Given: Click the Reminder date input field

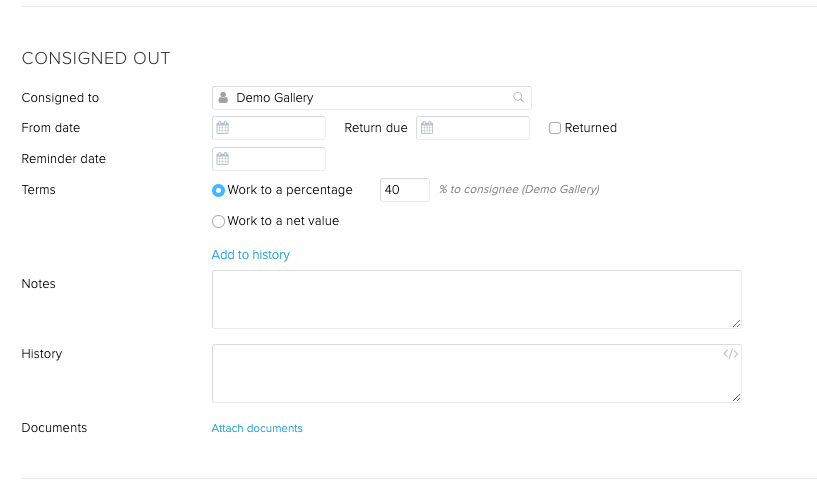Looking at the screenshot, I should (269, 159).
